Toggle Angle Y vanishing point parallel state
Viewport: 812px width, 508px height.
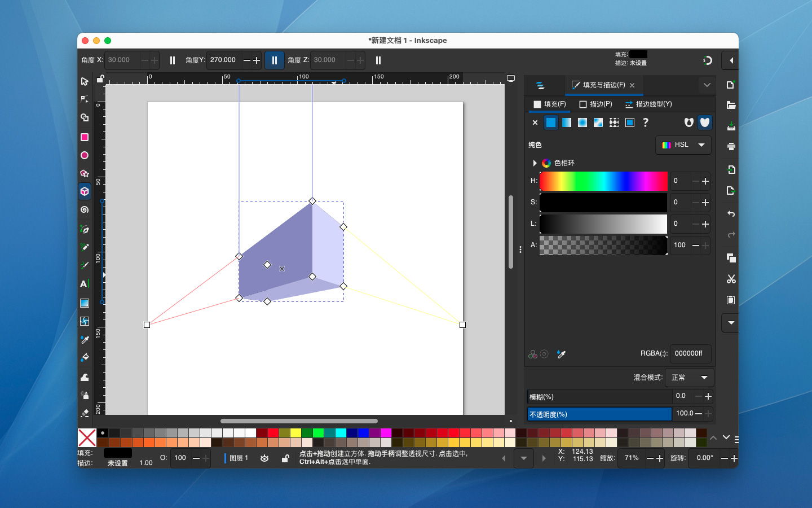tap(275, 60)
